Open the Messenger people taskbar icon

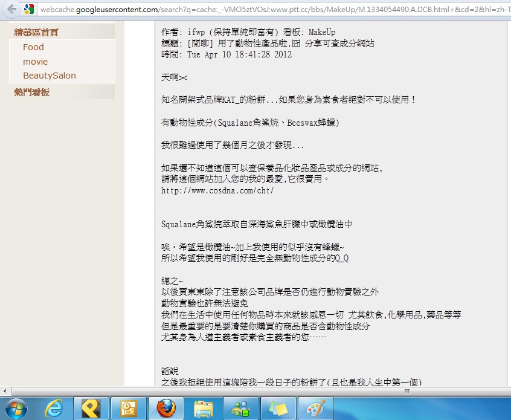click(241, 409)
